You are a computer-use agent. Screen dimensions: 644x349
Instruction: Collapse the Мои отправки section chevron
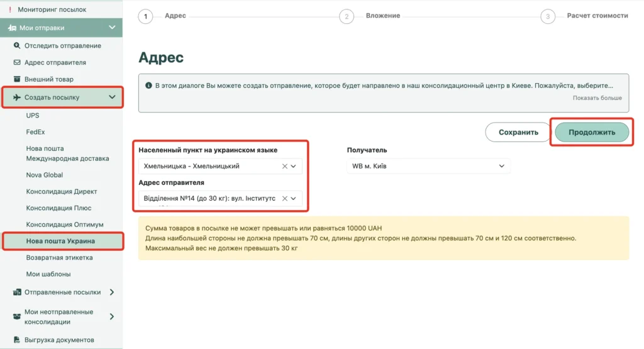tap(112, 28)
